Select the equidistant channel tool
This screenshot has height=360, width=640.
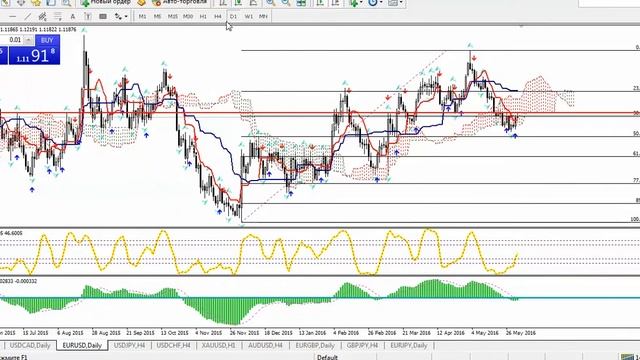(42, 16)
